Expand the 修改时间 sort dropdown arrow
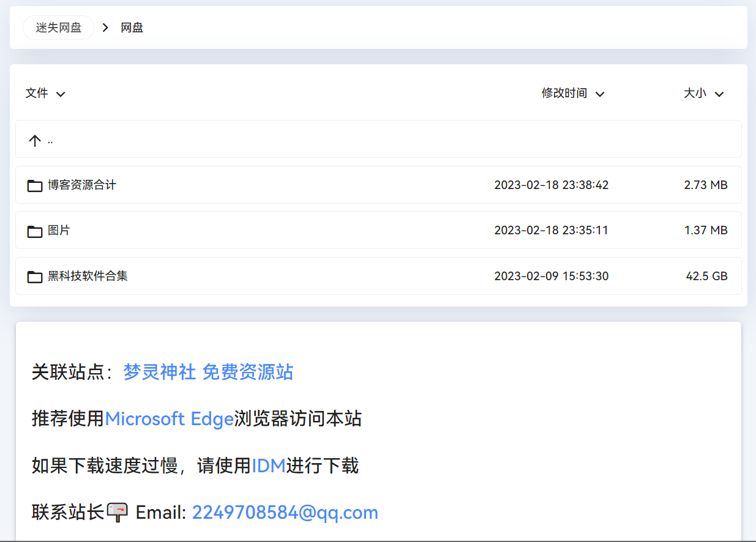756x542 pixels. pyautogui.click(x=600, y=94)
